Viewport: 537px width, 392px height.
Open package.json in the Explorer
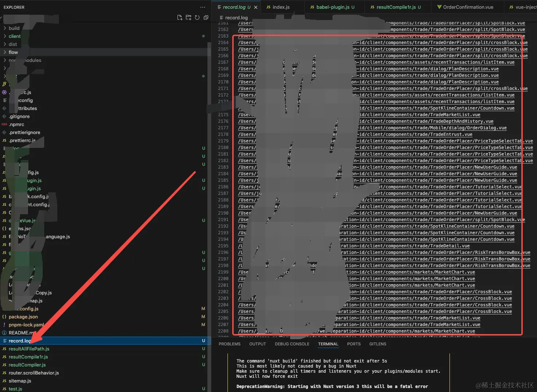point(23,317)
